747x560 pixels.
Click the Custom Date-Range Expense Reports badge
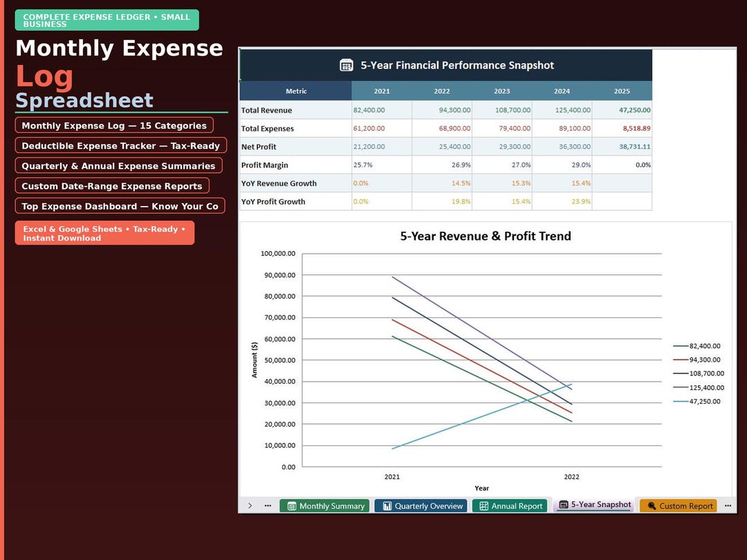112,186
